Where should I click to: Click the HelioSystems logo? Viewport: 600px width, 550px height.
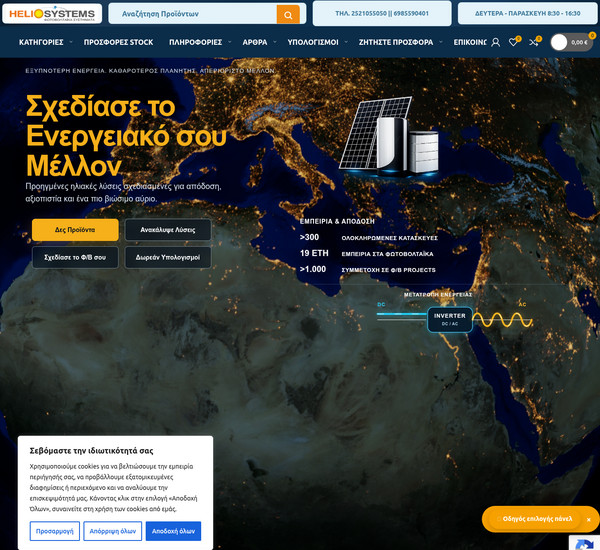click(52, 14)
